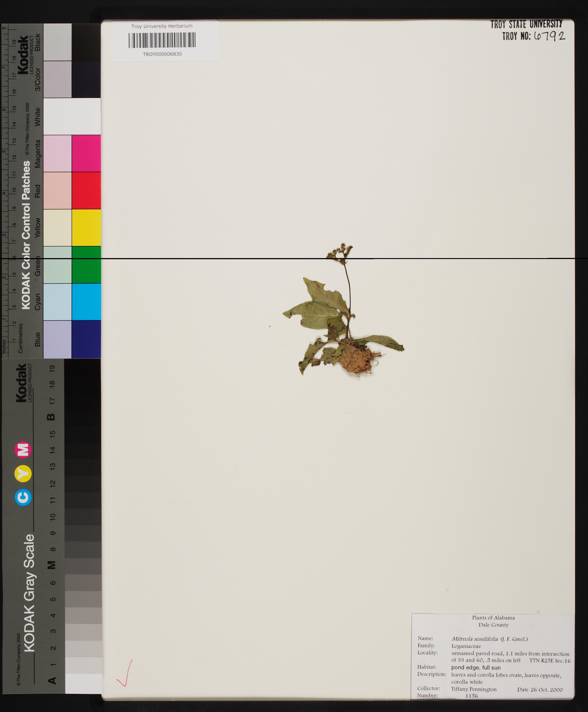Select the bright magenta color patch
This screenshot has width=588, height=712.
pos(86,153)
